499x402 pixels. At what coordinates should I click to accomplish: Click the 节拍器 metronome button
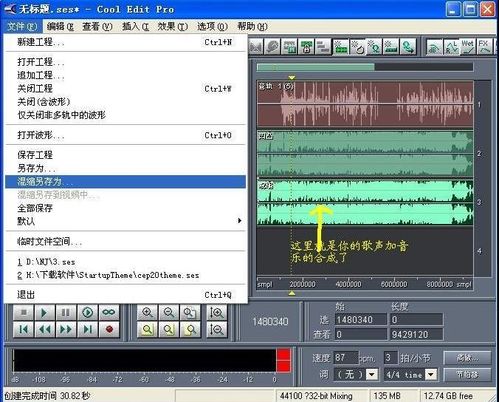[467, 375]
